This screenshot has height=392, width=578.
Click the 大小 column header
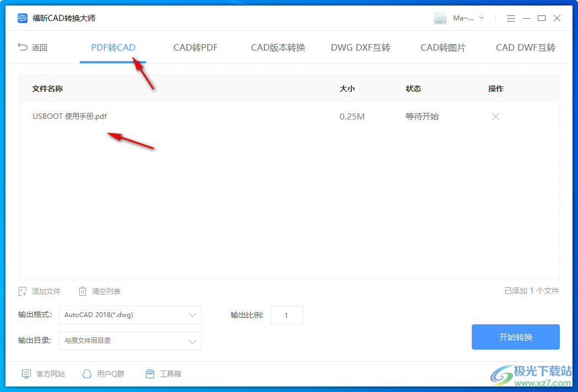tap(347, 89)
